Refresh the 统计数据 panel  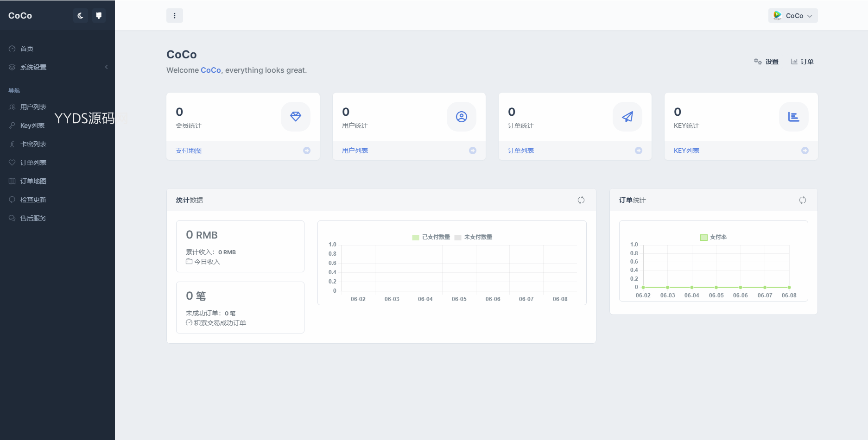[x=581, y=200]
